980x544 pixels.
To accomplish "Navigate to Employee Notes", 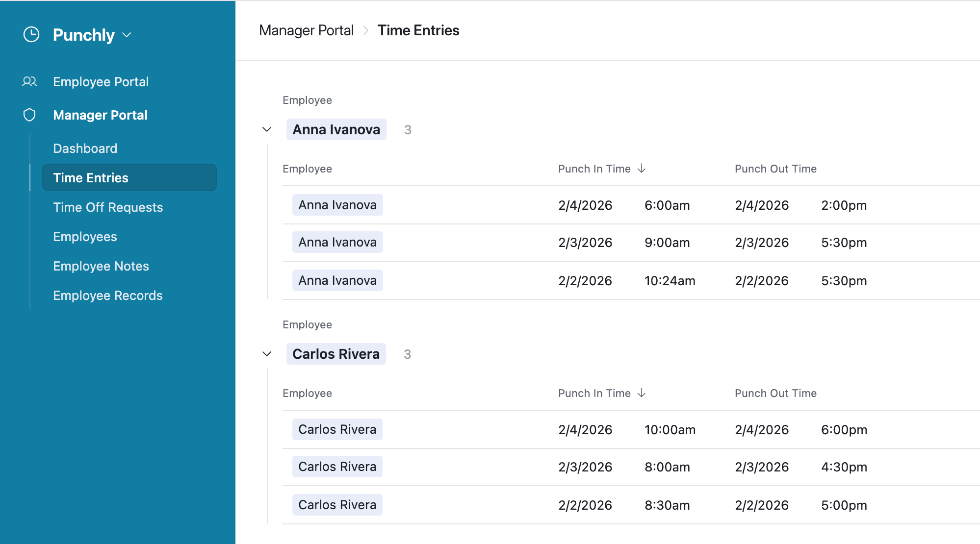I will [101, 266].
